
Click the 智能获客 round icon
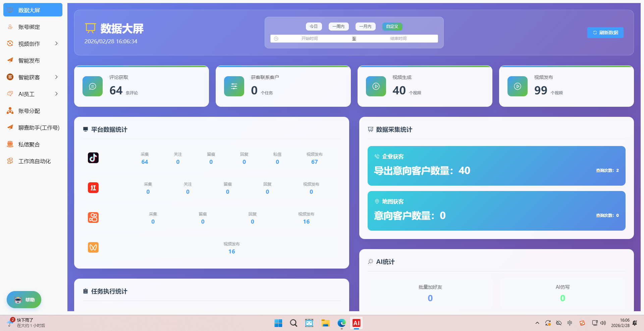10,77
